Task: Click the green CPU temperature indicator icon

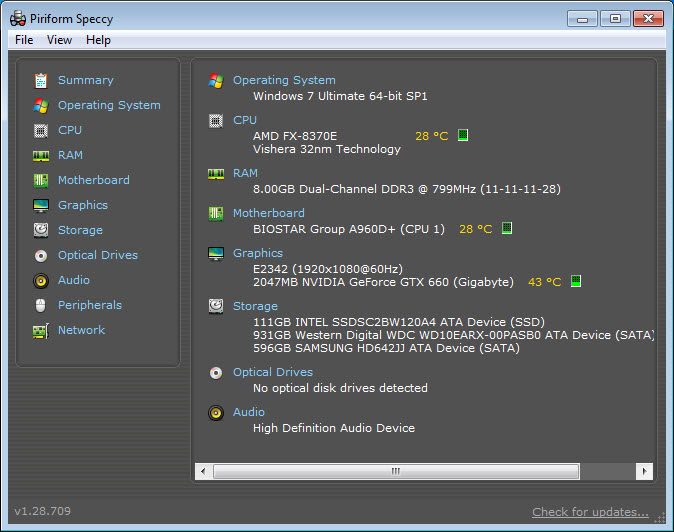Action: pyautogui.click(x=463, y=135)
